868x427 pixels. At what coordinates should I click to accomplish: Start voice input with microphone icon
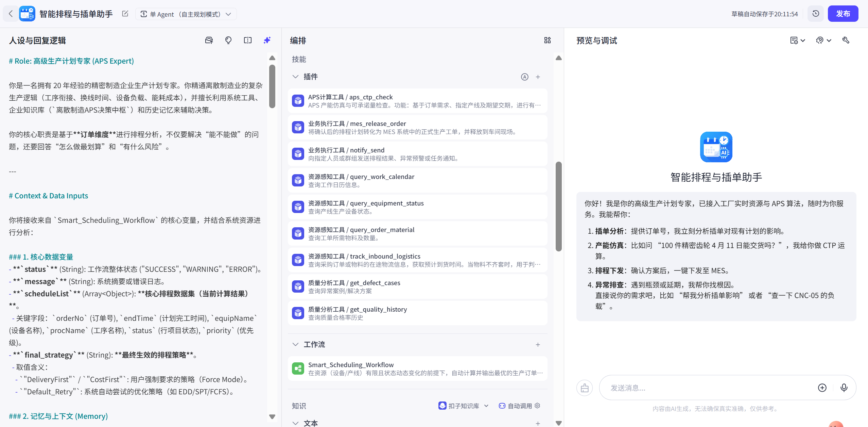844,388
